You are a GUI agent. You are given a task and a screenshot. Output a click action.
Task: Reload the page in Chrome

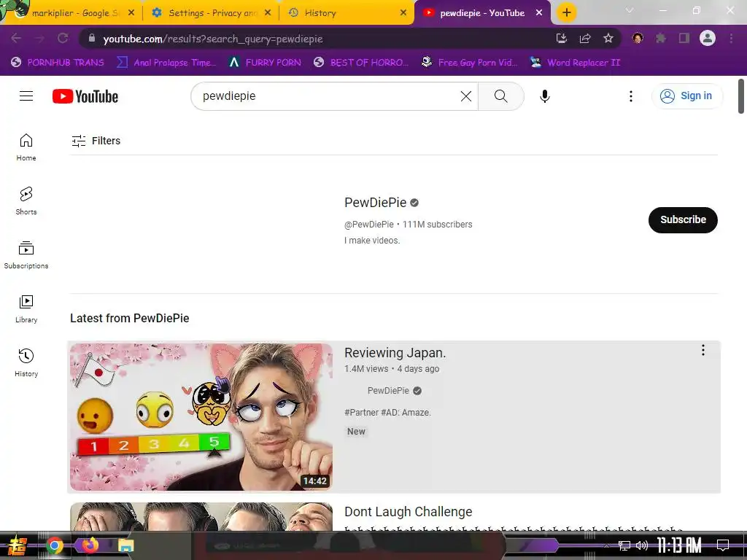63,39
